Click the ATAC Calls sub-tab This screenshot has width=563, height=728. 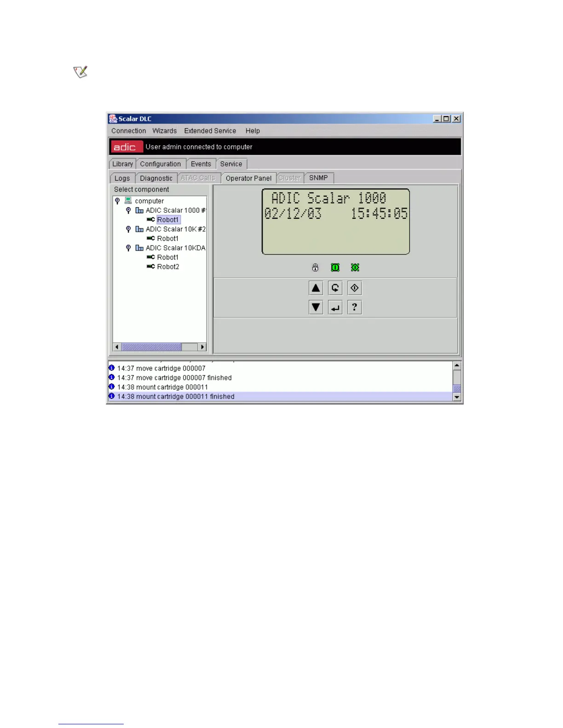(x=198, y=178)
